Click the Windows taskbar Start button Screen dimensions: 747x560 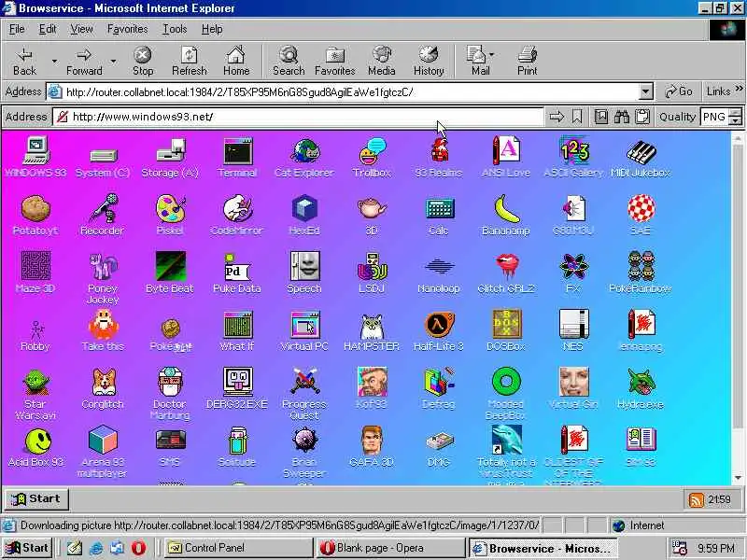pos(27,548)
